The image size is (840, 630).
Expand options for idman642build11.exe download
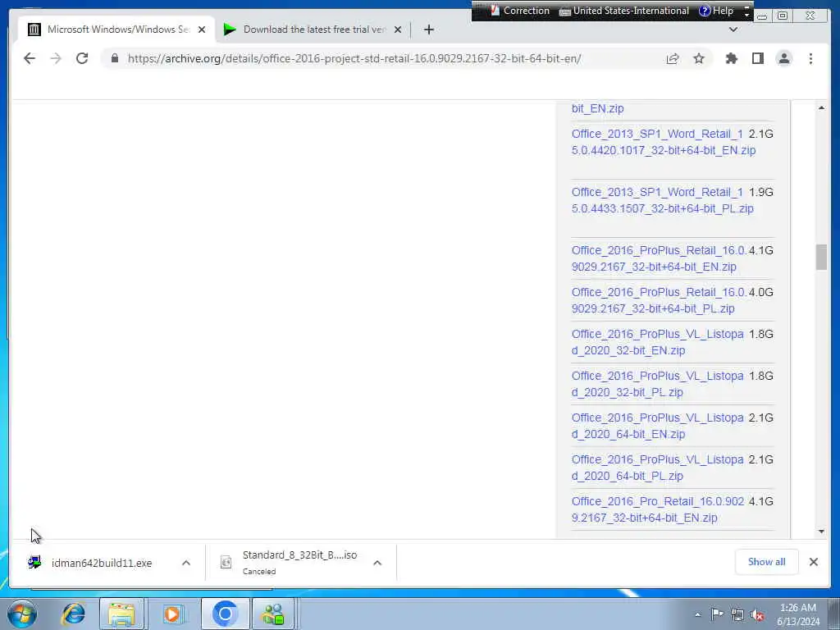[x=186, y=563]
